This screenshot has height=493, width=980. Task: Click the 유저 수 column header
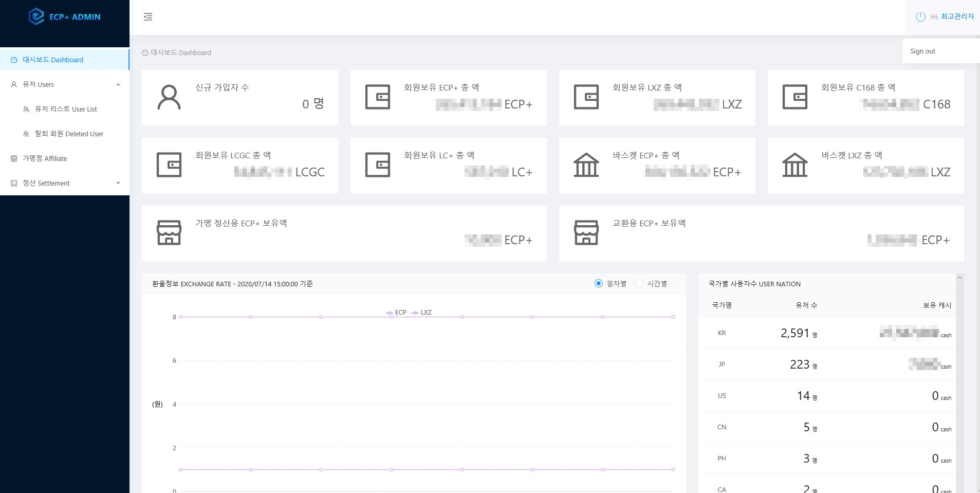tap(806, 305)
